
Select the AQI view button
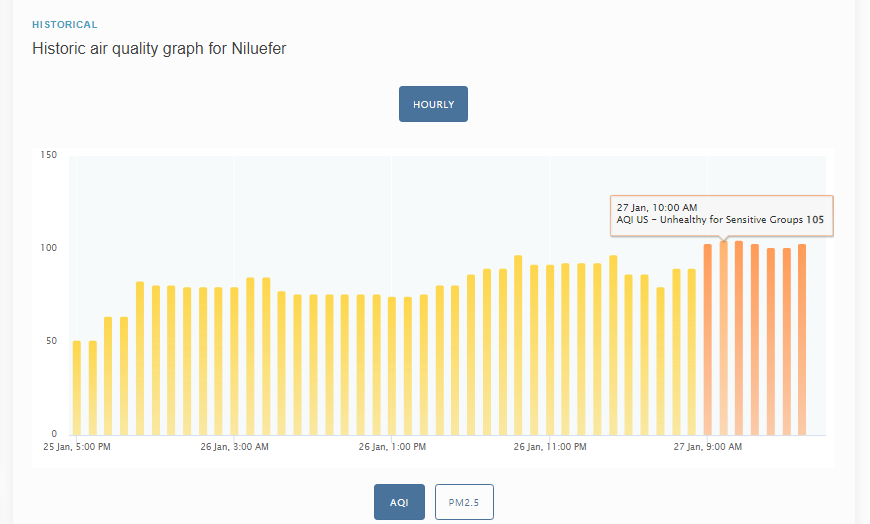coord(399,502)
